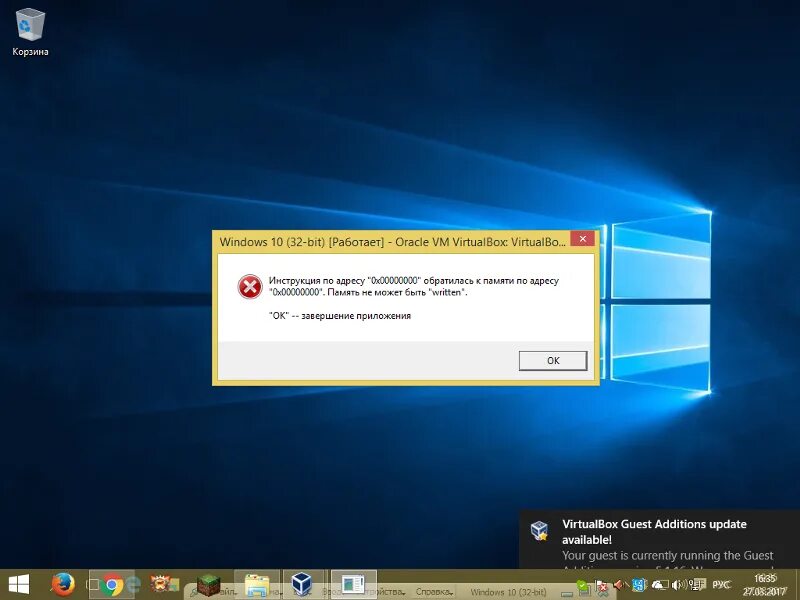This screenshot has width=800, height=600.
Task: Open the flag with red X tray icon
Action: click(x=602, y=587)
